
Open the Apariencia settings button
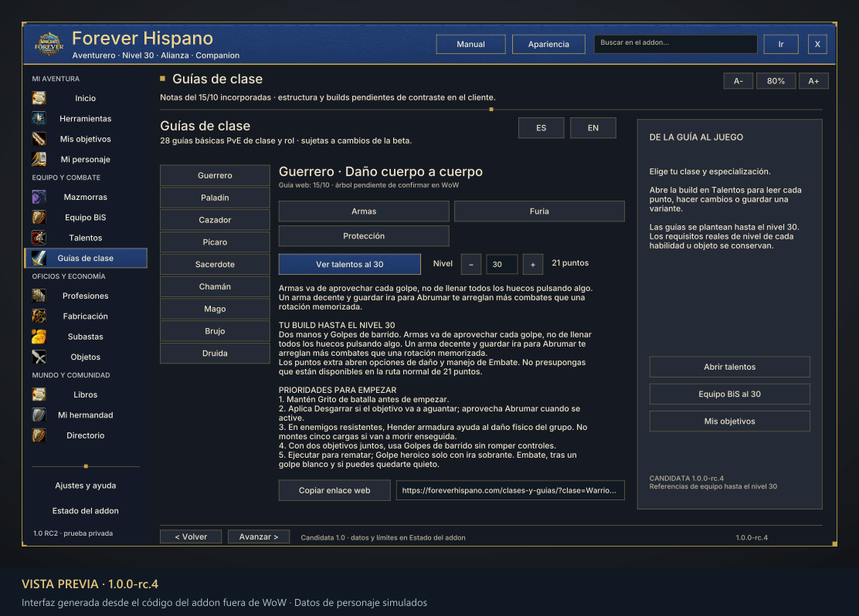[548, 44]
